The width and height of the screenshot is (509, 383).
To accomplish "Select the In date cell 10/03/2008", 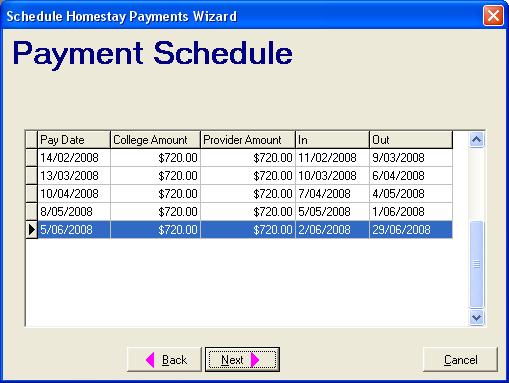I will coord(333,175).
